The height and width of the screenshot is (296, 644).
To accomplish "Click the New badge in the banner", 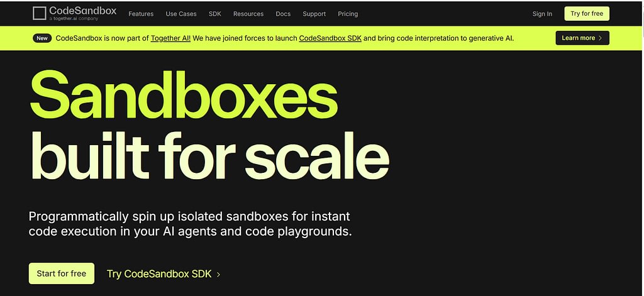I will point(42,38).
